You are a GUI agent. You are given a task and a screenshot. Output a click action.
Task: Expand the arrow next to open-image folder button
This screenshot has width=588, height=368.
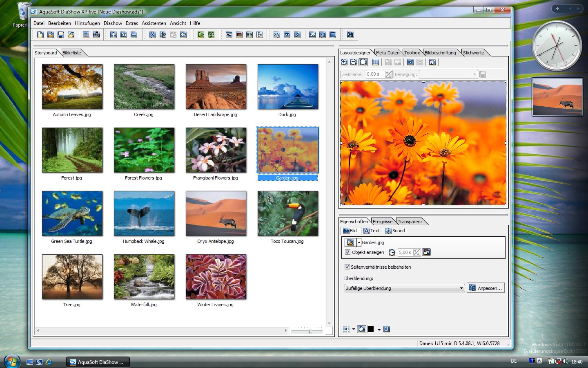click(359, 242)
